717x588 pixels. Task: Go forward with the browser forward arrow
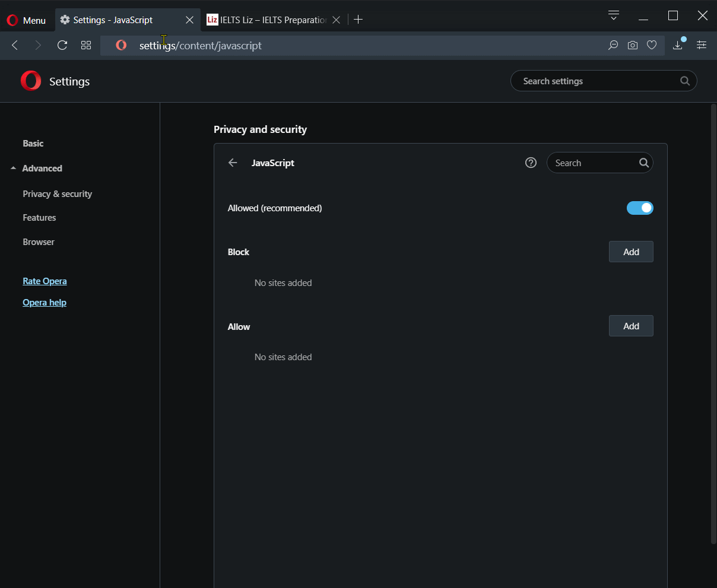[39, 45]
